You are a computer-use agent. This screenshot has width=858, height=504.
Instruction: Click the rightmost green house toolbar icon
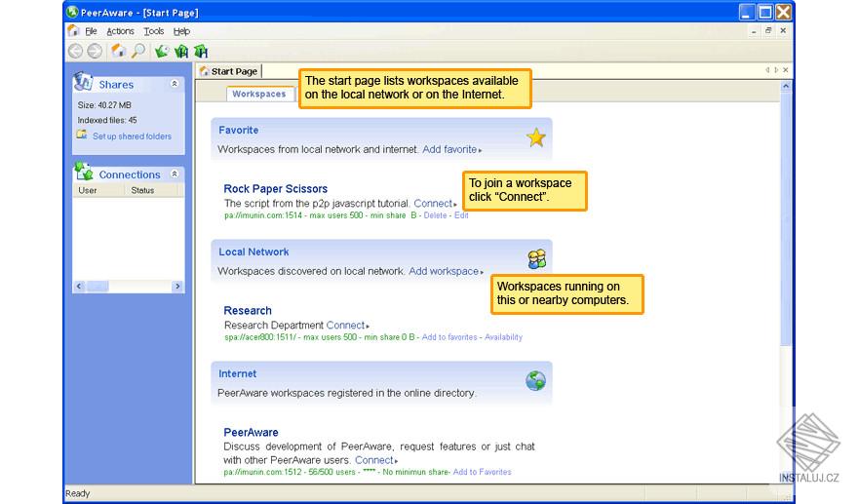pos(202,52)
